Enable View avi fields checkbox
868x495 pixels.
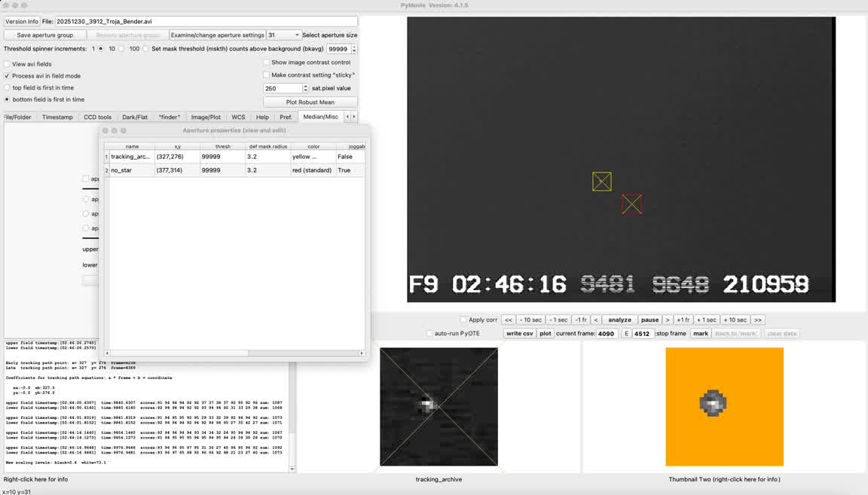point(8,64)
